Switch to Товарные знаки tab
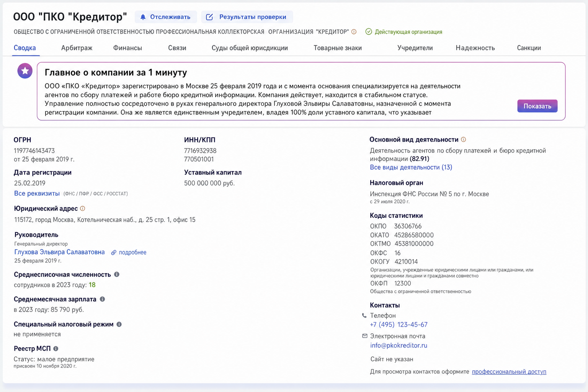 pyautogui.click(x=338, y=48)
